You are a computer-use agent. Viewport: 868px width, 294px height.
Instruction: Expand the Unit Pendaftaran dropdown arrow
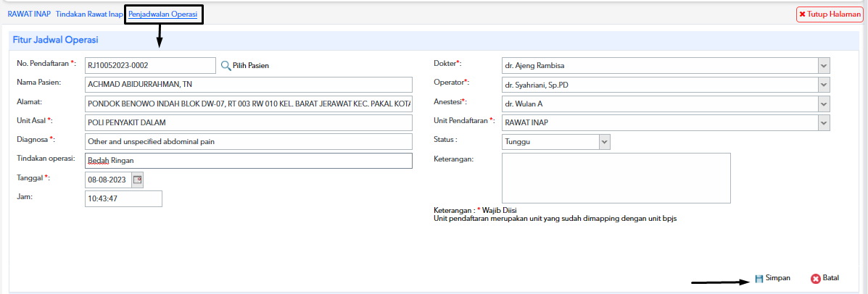point(824,122)
